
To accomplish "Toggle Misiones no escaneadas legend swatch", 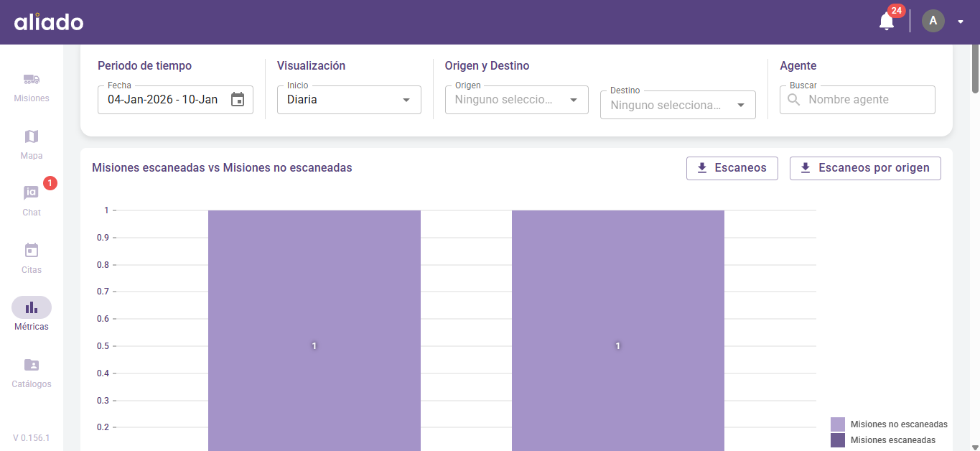I will click(x=837, y=424).
